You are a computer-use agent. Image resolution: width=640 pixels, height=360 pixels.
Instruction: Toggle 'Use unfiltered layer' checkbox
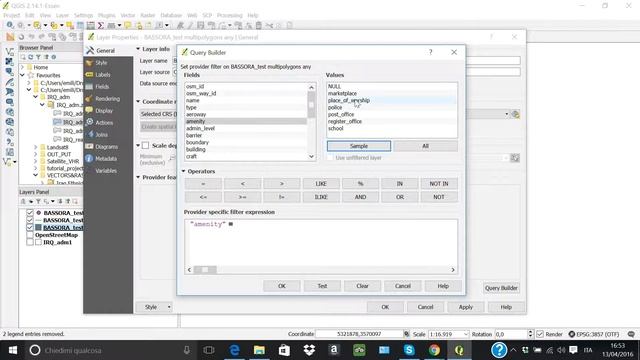click(331, 158)
